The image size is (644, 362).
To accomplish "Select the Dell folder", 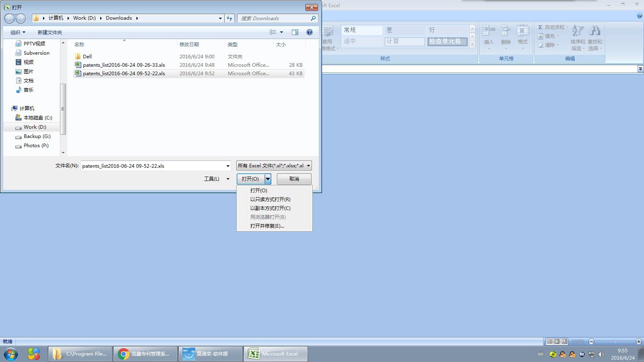I will [87, 57].
